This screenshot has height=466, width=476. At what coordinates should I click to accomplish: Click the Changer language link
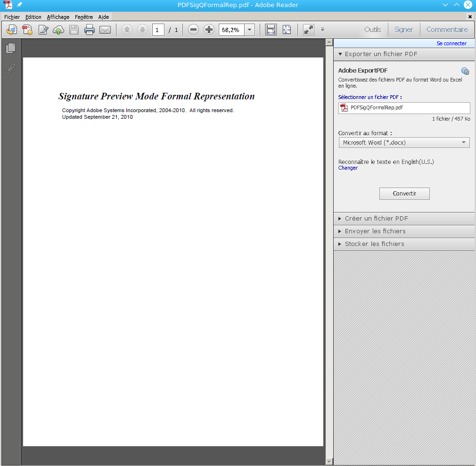348,168
